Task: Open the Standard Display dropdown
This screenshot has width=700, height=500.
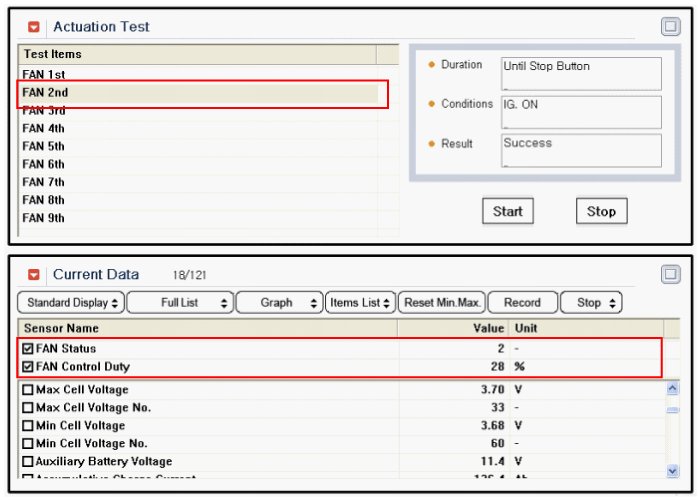Action: [69, 303]
